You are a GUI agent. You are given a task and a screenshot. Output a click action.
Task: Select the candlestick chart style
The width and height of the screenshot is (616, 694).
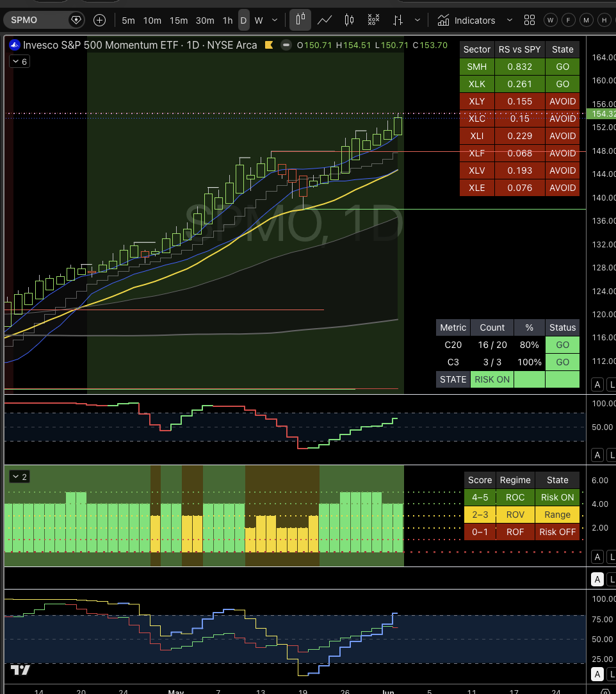pyautogui.click(x=350, y=20)
